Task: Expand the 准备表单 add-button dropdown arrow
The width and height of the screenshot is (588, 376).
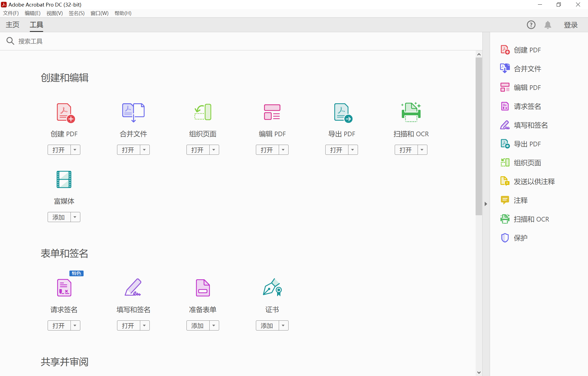Action: click(x=214, y=326)
